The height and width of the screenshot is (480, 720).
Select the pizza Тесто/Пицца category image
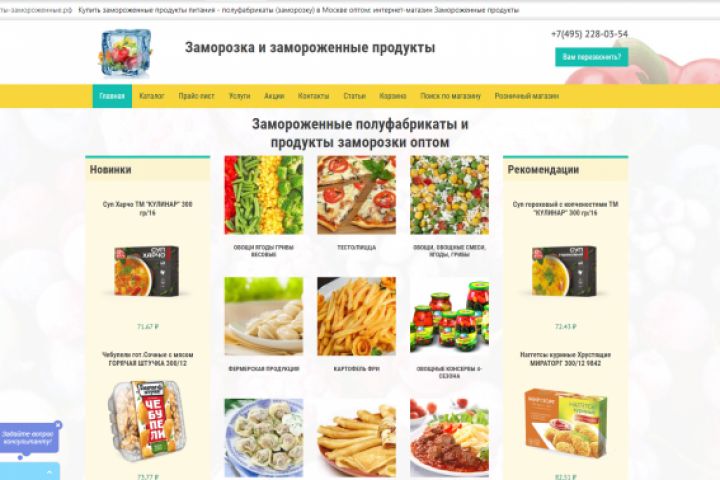[x=356, y=195]
